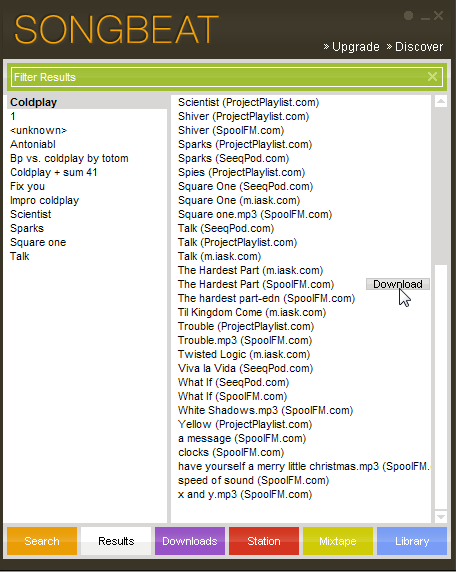The height and width of the screenshot is (572, 456).
Task: Select song 'What If (SeeqPod.com)'
Action: click(x=233, y=382)
